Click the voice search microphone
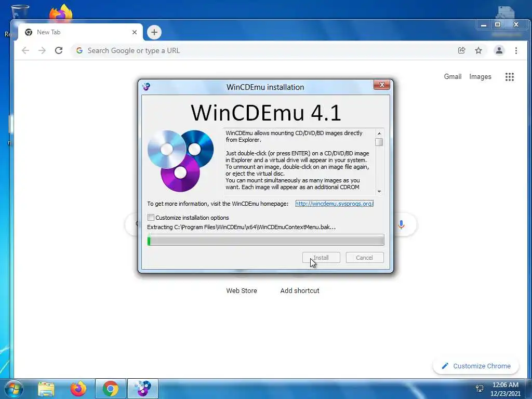532x399 pixels. click(401, 224)
